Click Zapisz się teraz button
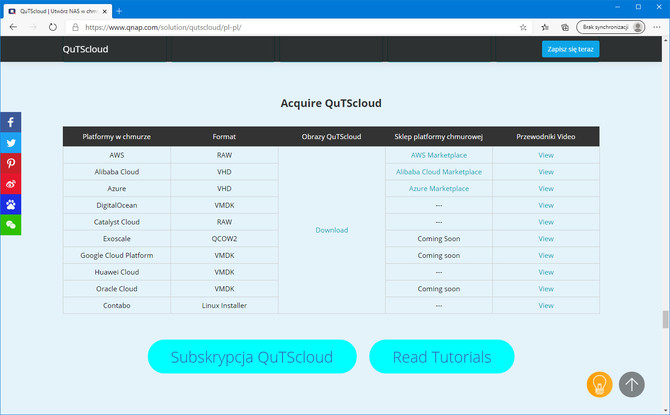The image size is (670, 415). (x=570, y=49)
